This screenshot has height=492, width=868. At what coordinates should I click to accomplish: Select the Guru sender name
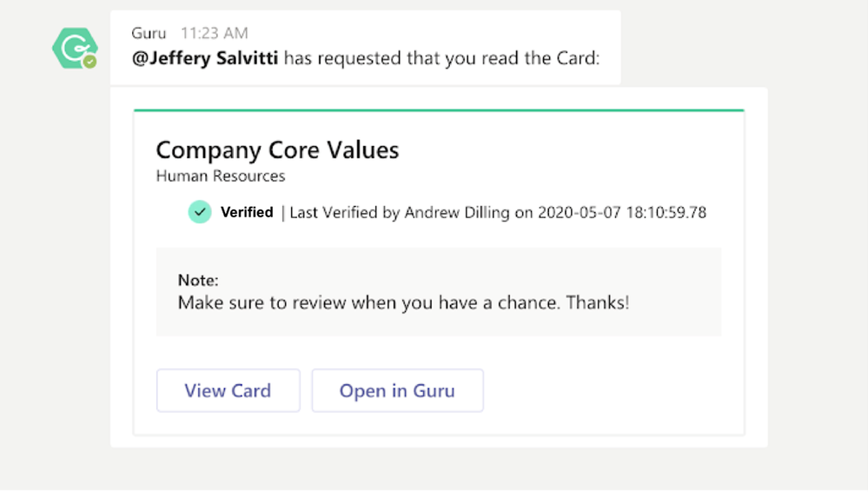(149, 33)
